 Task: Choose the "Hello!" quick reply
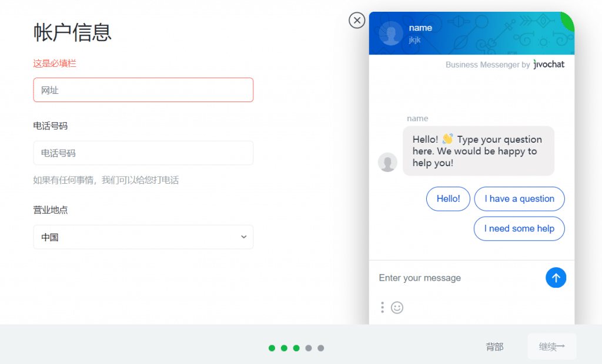point(448,198)
